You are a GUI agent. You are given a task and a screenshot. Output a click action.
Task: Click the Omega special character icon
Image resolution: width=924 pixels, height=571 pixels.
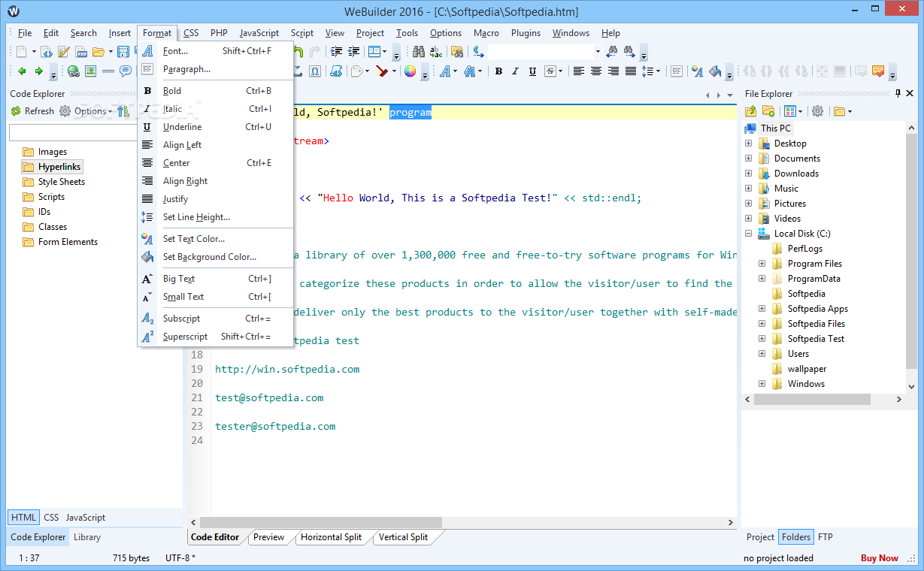point(315,71)
